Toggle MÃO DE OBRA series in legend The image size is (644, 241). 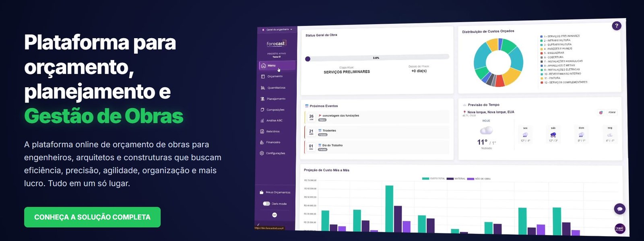click(479, 179)
